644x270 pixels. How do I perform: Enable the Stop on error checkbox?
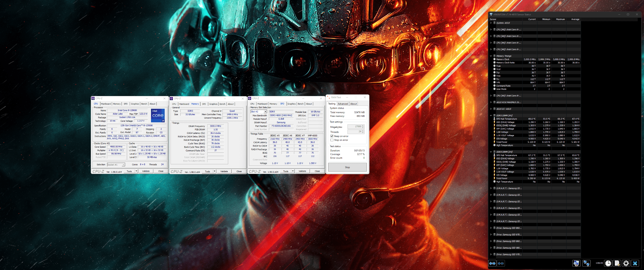tap(332, 140)
